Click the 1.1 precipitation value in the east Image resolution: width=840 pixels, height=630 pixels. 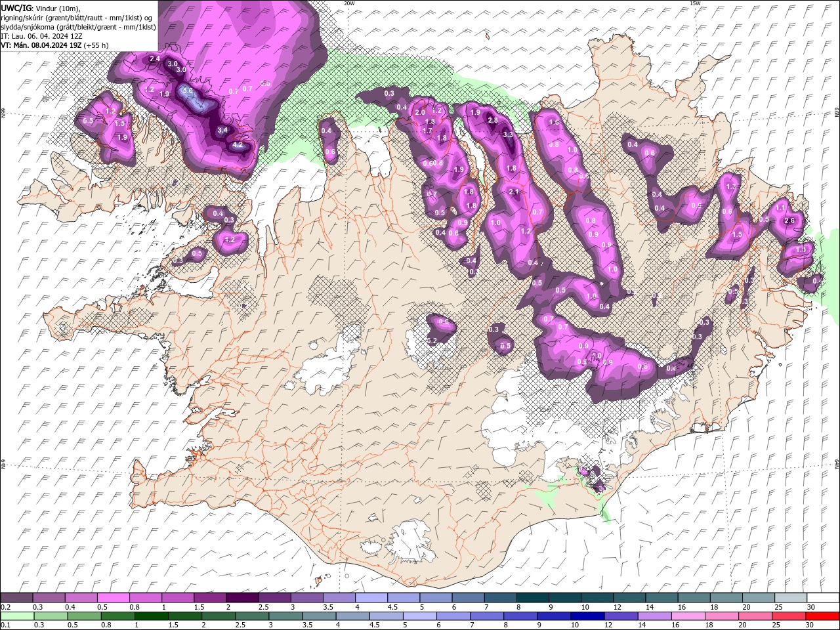(x=780, y=207)
